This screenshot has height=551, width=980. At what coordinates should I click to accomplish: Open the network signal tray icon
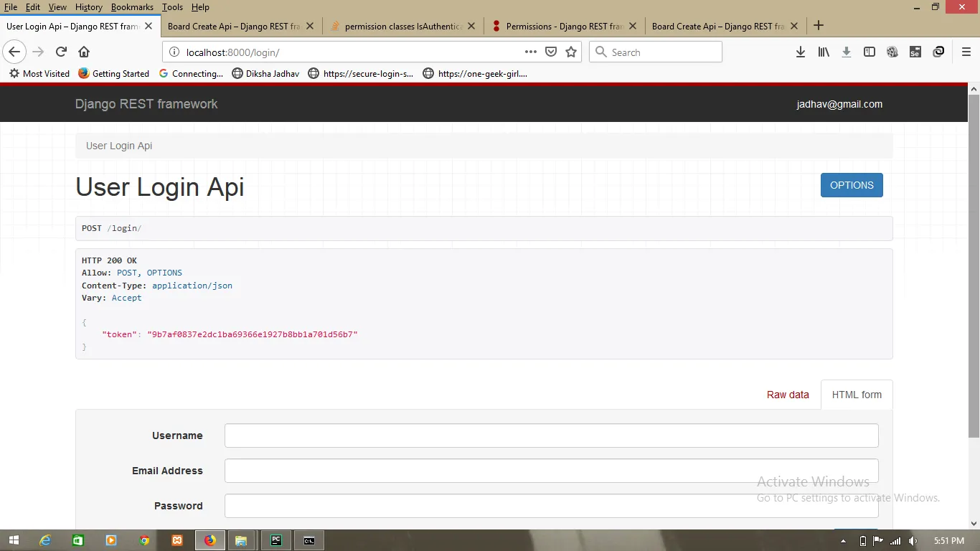pos(895,541)
